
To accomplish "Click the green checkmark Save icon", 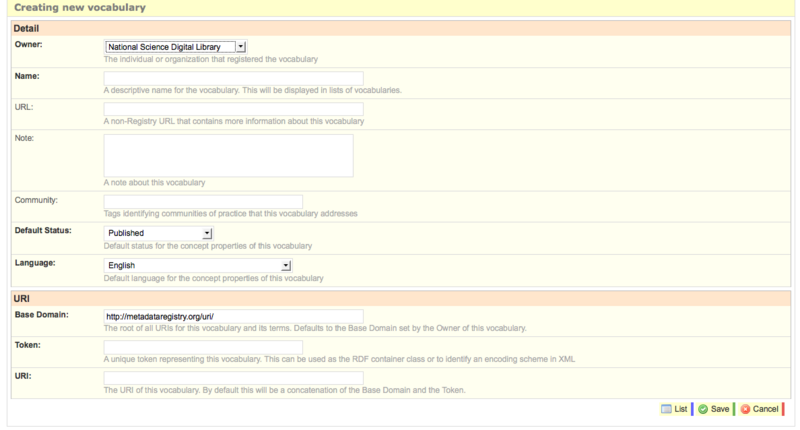I will [703, 409].
